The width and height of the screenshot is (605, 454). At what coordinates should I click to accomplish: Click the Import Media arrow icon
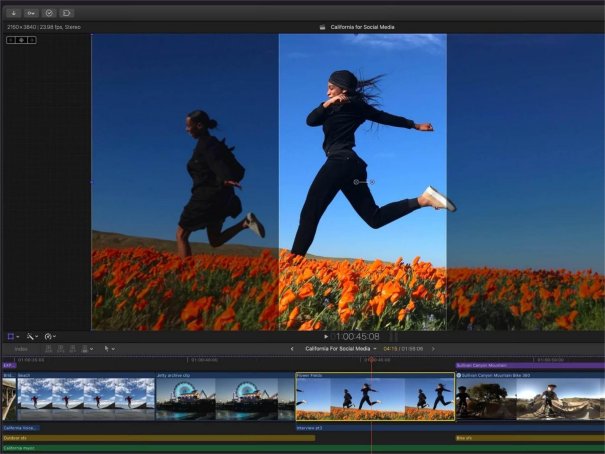point(14,13)
